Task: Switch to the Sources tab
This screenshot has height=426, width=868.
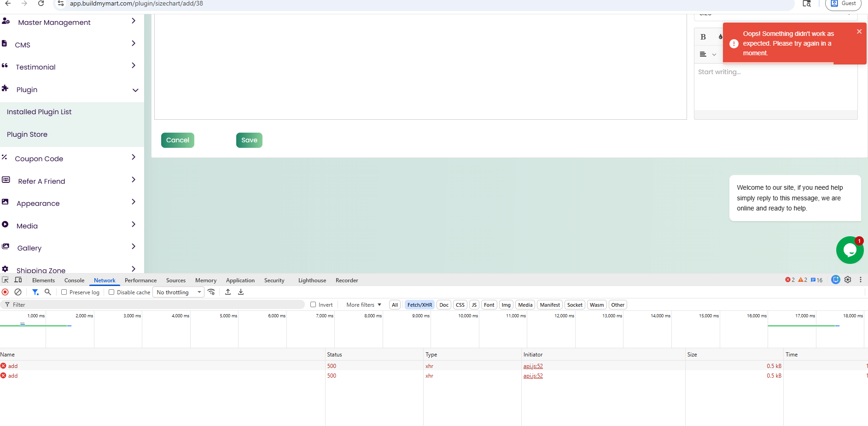Action: click(176, 280)
